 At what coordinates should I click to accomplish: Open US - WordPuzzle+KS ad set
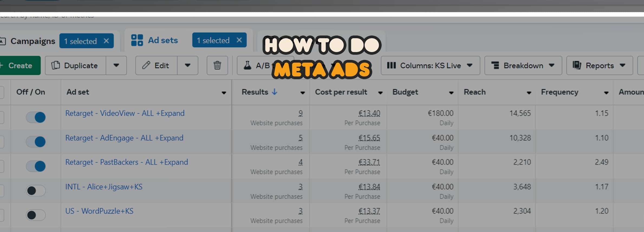pos(99,211)
